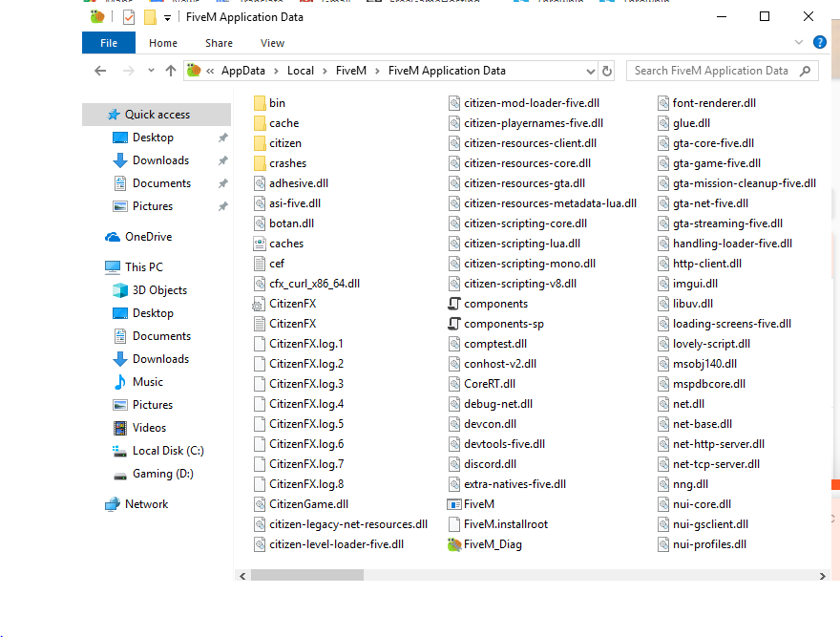
Task: Select font-renderer.dll file
Action: click(x=706, y=103)
